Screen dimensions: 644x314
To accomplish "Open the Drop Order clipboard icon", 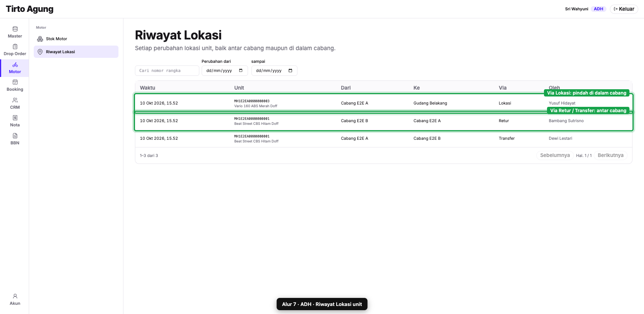I will [x=15, y=47].
